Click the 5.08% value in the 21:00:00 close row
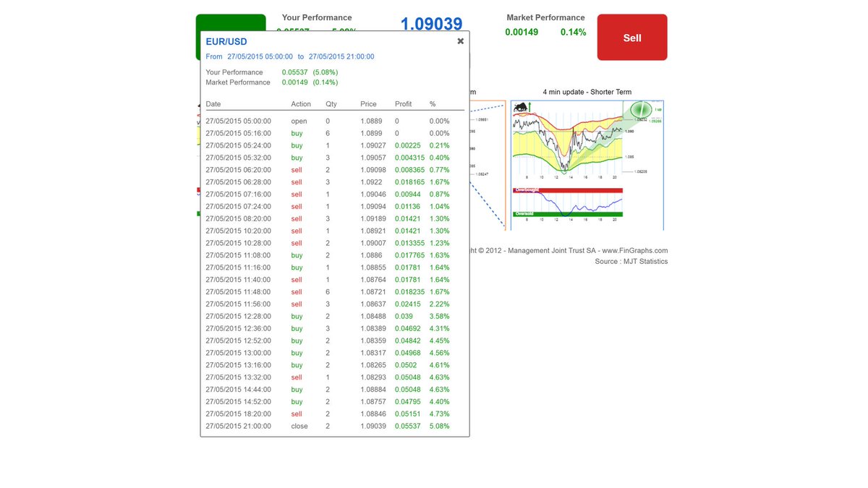The width and height of the screenshot is (868, 488). 440,427
